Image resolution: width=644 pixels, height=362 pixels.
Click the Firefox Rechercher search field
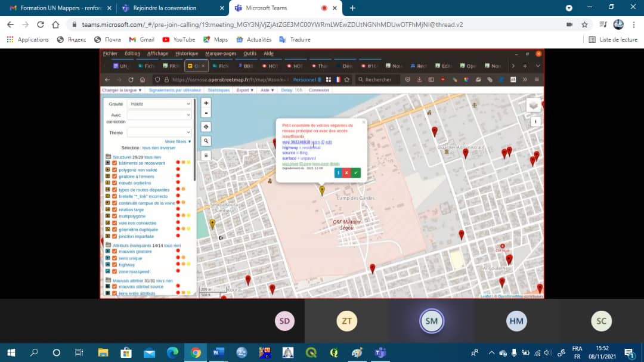(x=378, y=80)
